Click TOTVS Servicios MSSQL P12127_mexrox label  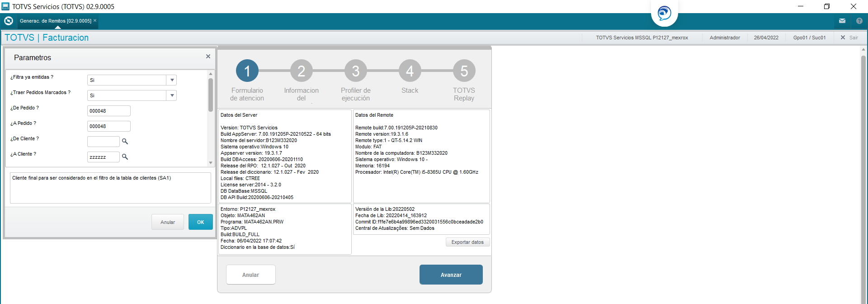tap(642, 38)
